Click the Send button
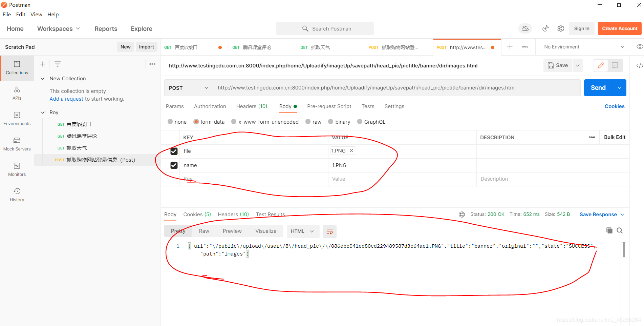Viewport: 644px width, 326px height. coord(598,88)
